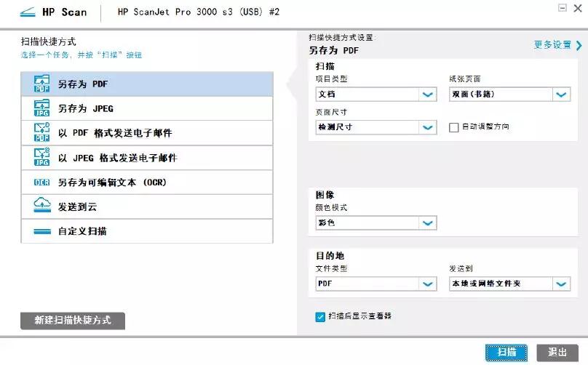Click the 退出 button
Image resolution: width=588 pixels, height=365 pixels.
[x=557, y=352]
